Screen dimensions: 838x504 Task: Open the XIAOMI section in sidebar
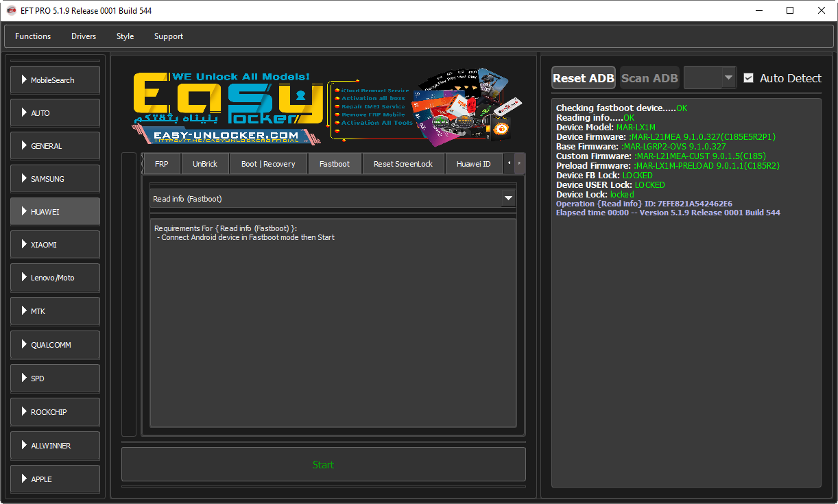tap(55, 245)
